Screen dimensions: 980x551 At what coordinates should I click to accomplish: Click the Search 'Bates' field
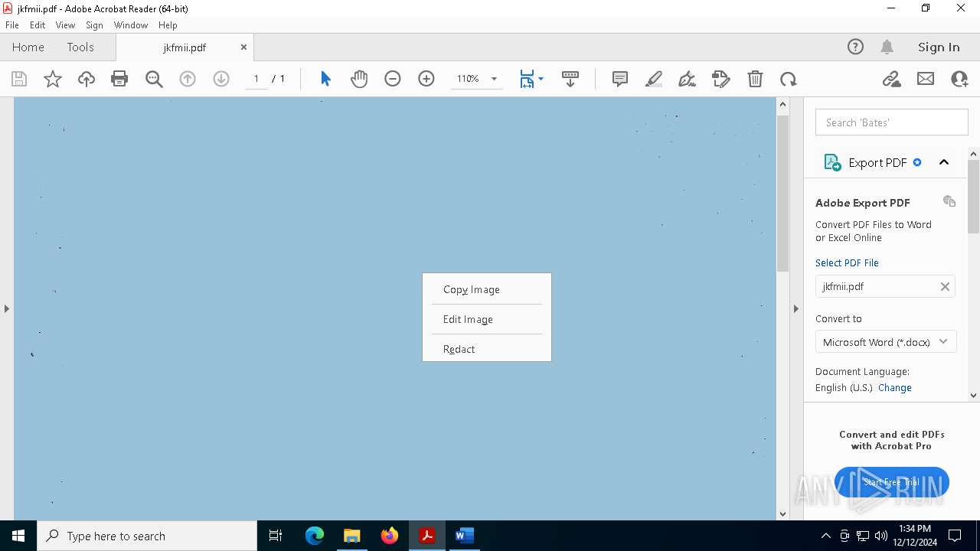tap(892, 122)
